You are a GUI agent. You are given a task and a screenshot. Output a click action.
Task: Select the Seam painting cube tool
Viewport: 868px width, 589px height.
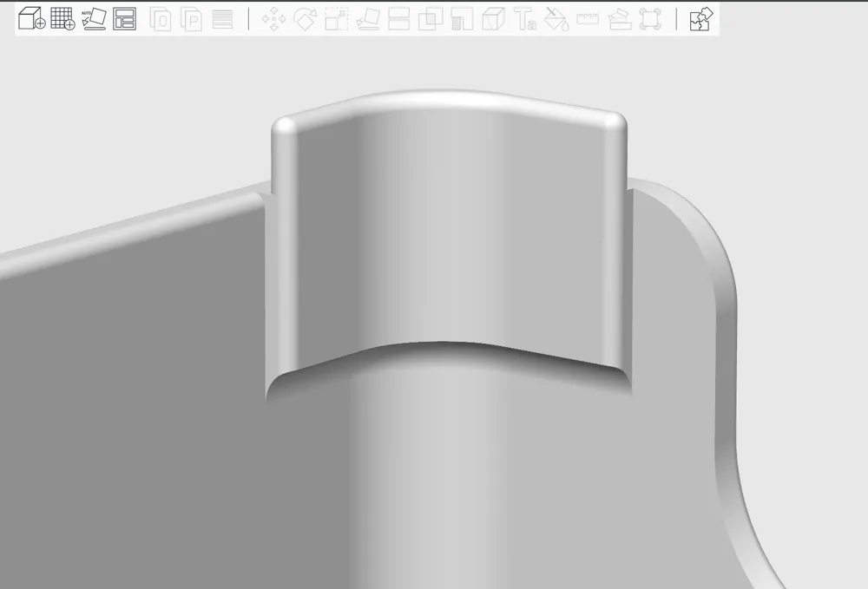click(x=493, y=19)
